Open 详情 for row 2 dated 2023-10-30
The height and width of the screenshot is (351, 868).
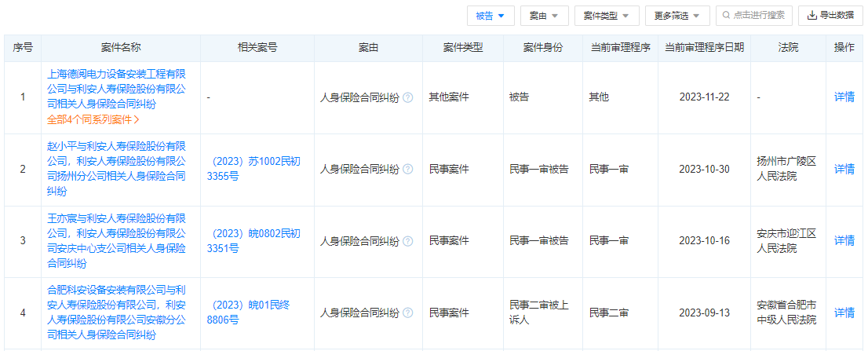coord(844,170)
